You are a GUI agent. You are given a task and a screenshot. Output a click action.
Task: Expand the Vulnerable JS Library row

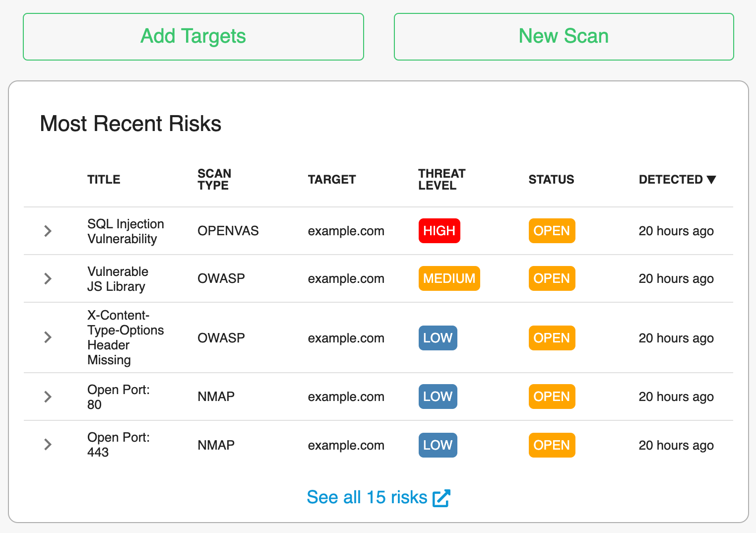(x=48, y=278)
